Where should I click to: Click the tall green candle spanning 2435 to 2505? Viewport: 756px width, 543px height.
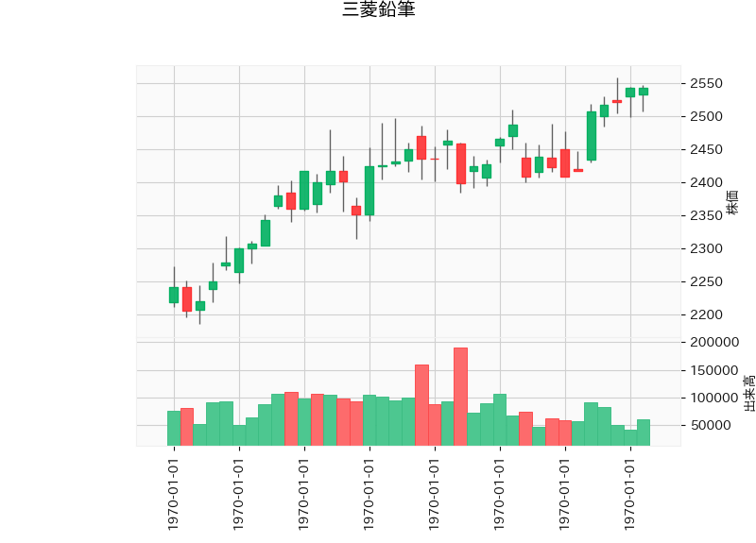(x=592, y=136)
